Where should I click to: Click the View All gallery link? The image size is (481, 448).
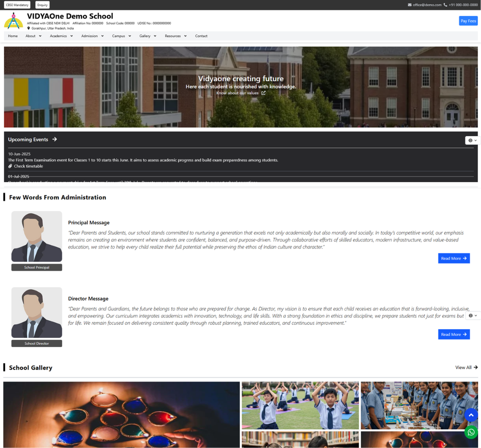[463, 367]
